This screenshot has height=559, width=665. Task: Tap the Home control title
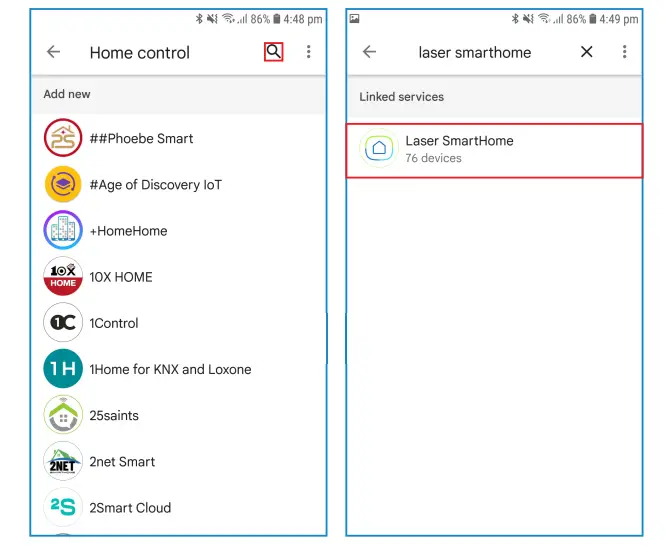tap(140, 53)
